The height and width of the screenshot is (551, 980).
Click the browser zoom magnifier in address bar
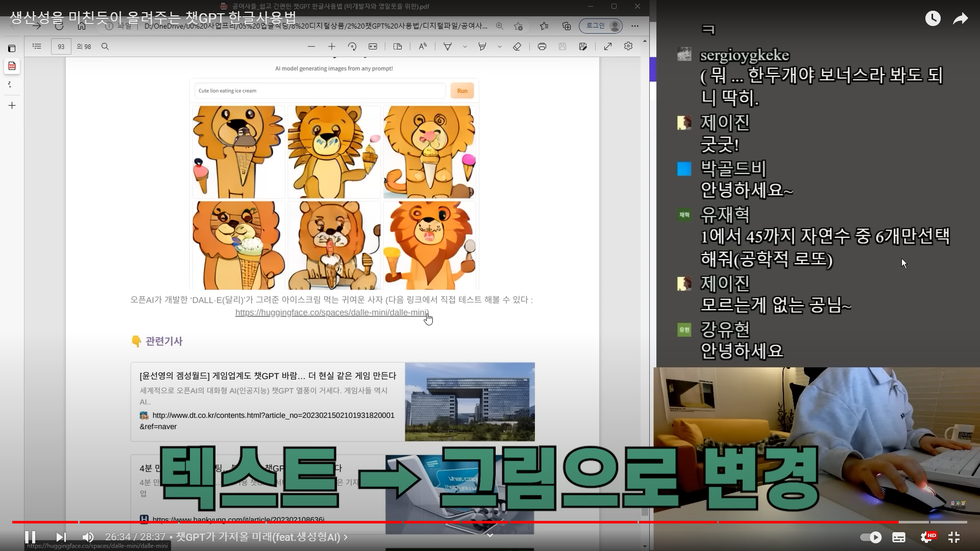coord(500,26)
